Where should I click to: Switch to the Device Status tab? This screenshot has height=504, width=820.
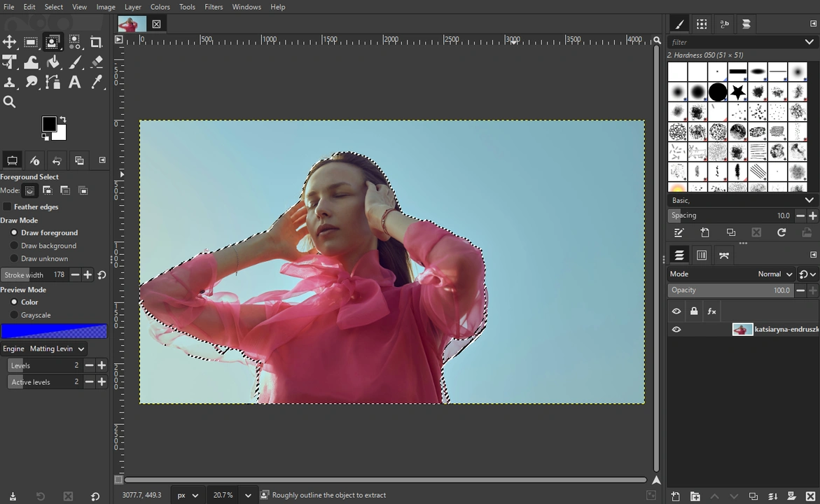(34, 160)
